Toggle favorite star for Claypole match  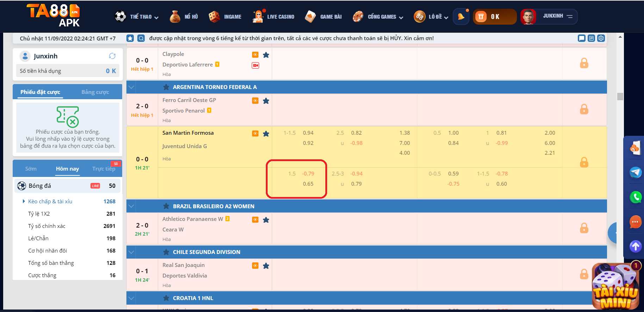coord(266,55)
